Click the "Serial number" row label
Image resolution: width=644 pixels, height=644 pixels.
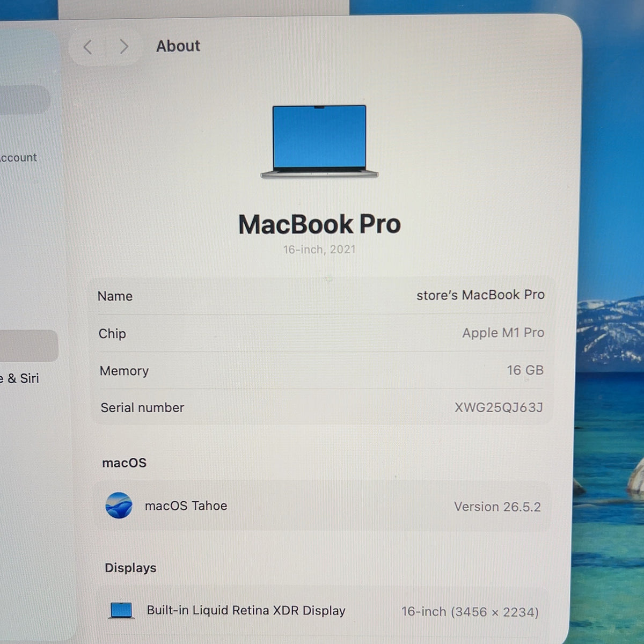pos(142,408)
